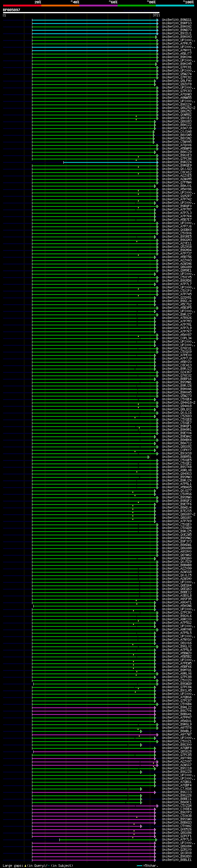Click the label UniRef100_Q7PC81
197x868 pixels.
176,67
